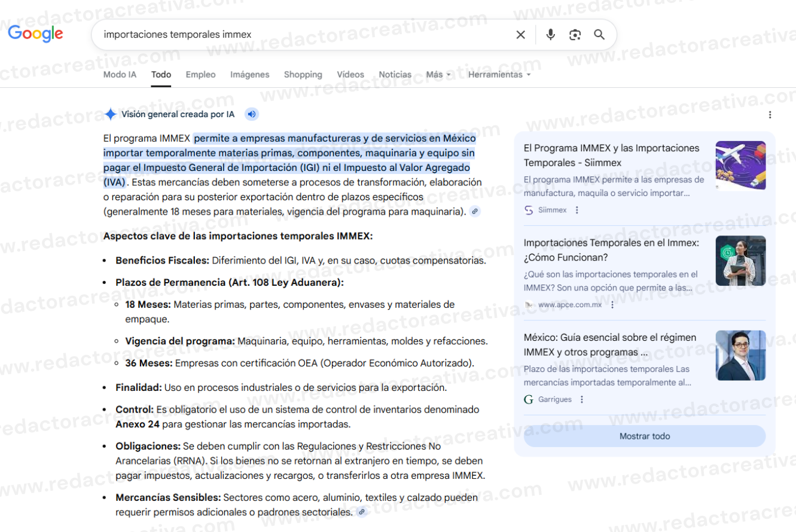Click the apce.com.mx source favicon

point(529,305)
